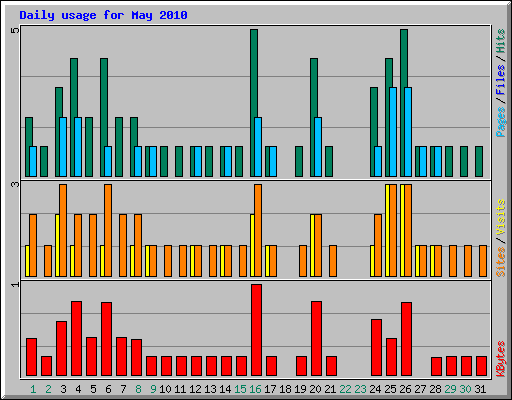Click the red KBytes bar for day 20
Screen dimensions: 512x400
click(316, 339)
